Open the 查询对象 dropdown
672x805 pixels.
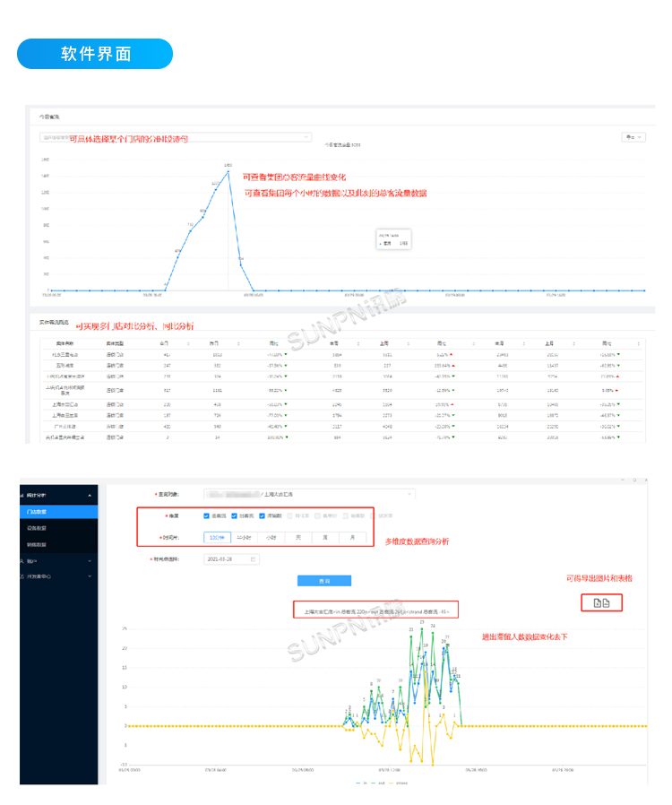(x=308, y=494)
